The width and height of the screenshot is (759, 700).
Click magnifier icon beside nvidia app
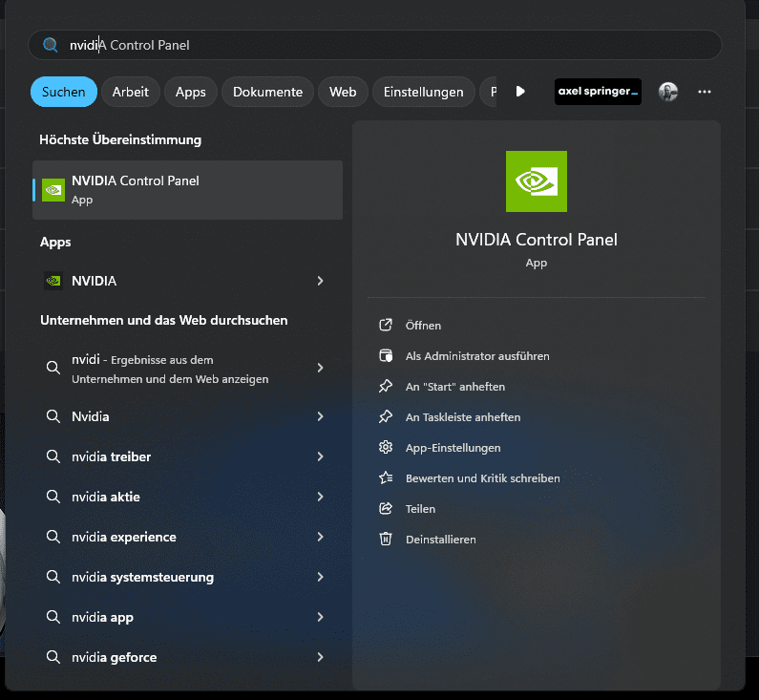pos(53,617)
